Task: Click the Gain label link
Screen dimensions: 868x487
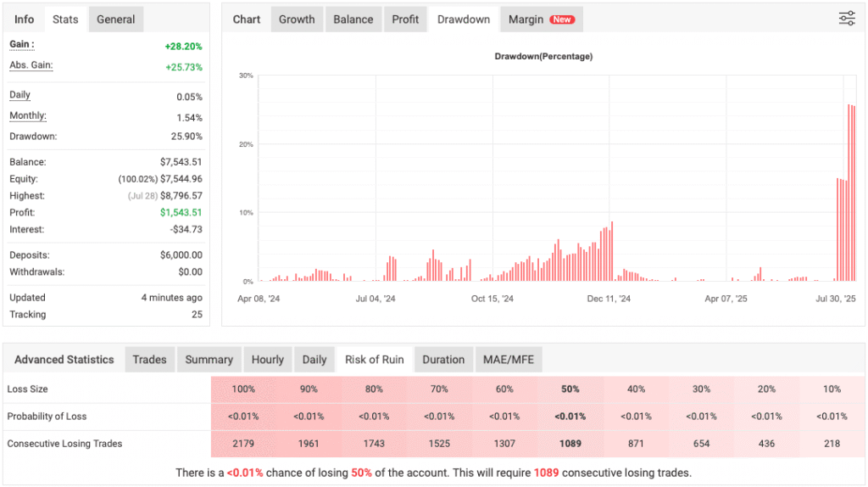Action: [x=22, y=44]
